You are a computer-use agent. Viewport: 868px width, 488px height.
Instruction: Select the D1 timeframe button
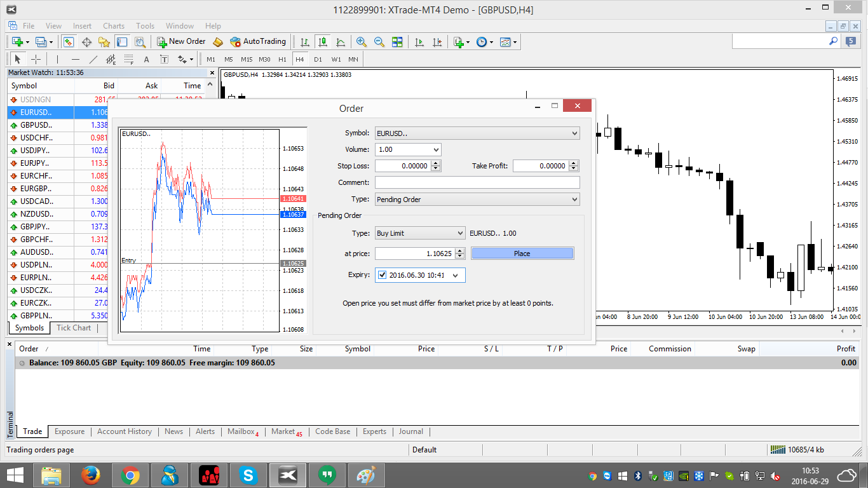[318, 59]
